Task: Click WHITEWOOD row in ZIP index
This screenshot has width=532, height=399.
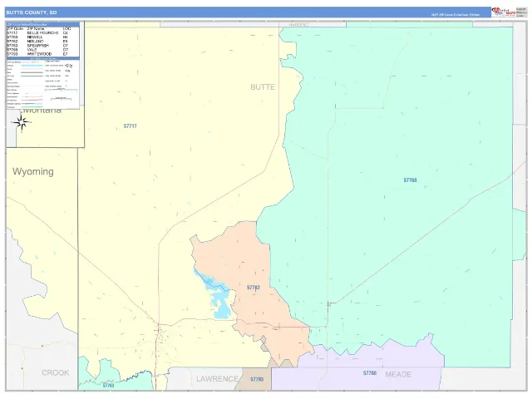Action: (x=43, y=54)
